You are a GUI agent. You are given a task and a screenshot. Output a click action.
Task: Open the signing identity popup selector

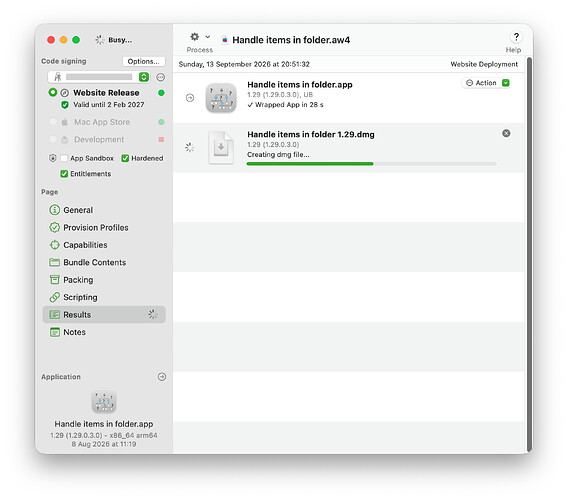99,77
